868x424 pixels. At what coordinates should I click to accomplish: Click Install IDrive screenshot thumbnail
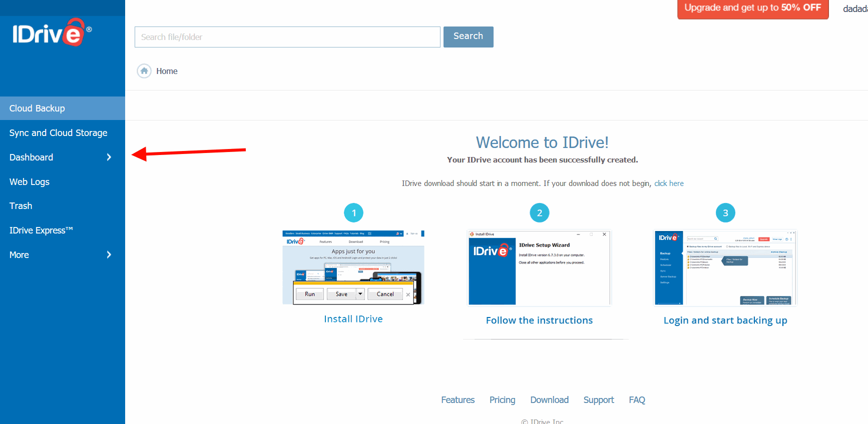coord(353,267)
